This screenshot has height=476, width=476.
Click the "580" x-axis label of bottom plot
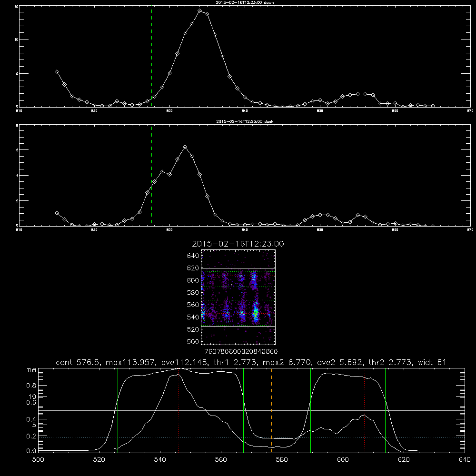coord(282,460)
